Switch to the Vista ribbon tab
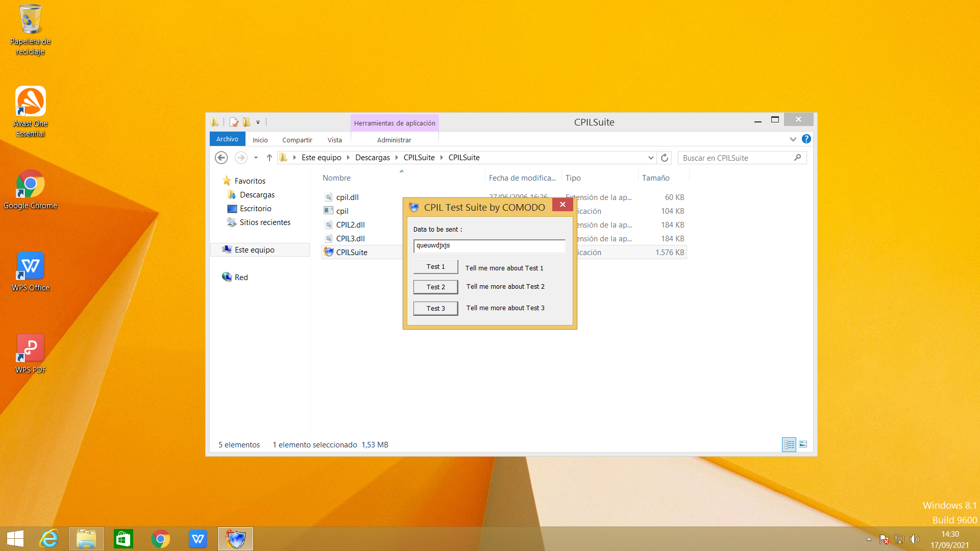 334,140
